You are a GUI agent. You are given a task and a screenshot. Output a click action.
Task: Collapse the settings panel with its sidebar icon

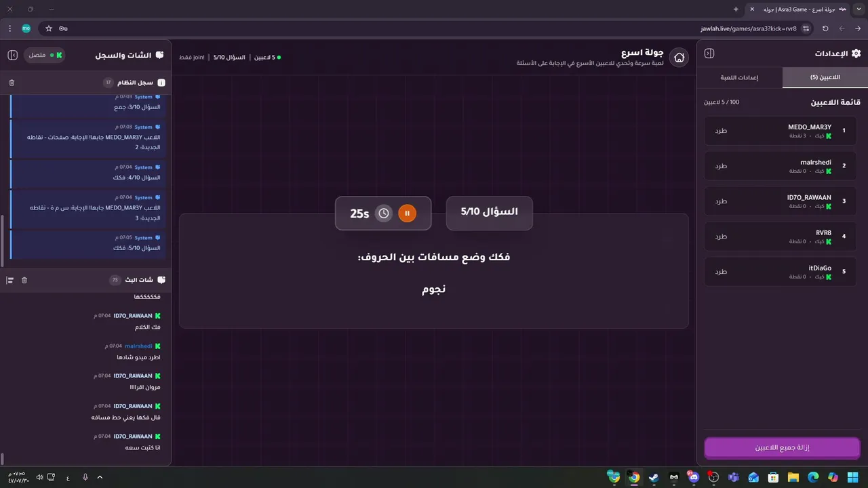tap(709, 54)
